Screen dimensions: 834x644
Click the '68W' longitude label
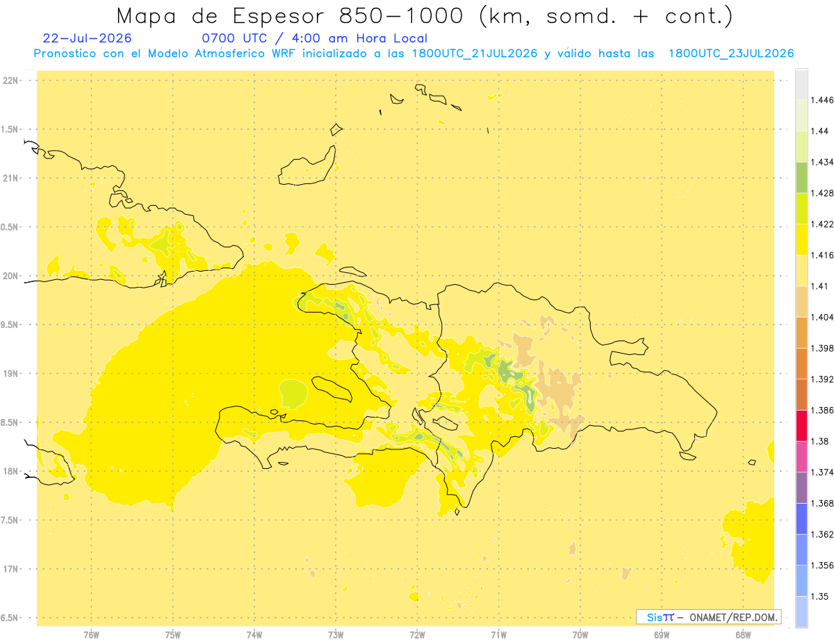click(743, 634)
